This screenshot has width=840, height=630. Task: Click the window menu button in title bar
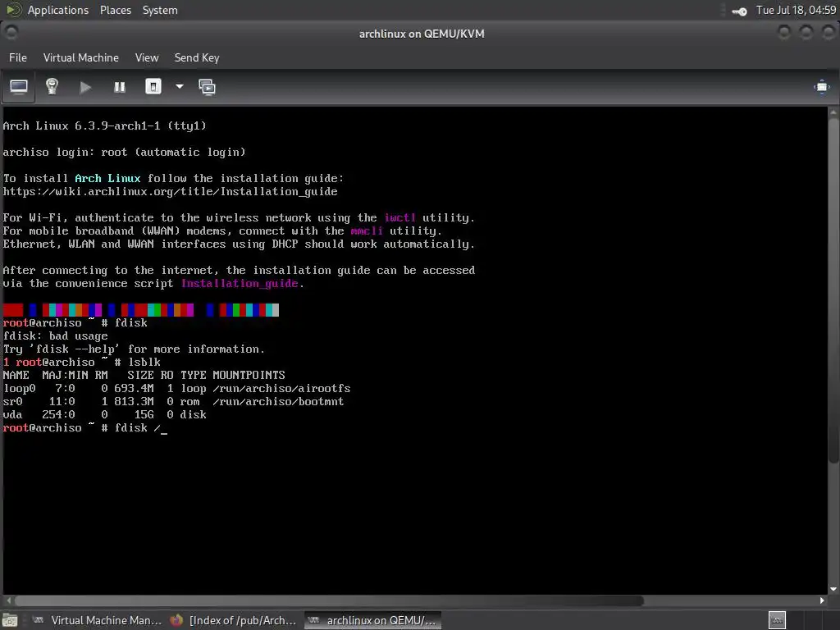[x=11, y=33]
